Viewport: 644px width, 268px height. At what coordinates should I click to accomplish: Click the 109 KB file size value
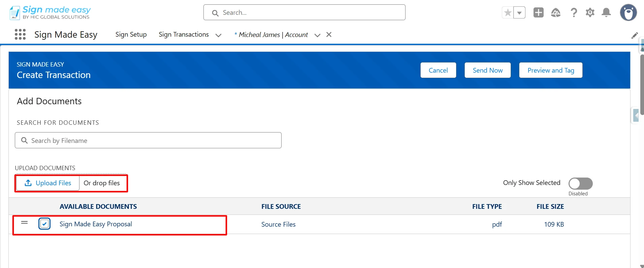pos(554,224)
